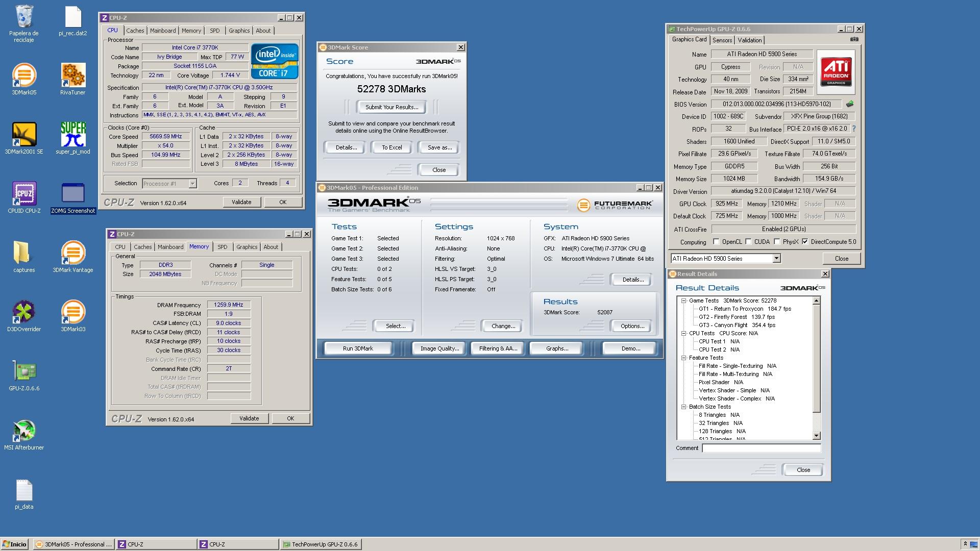Collapse the Feature Tests tree node
This screenshot has height=551, width=980.
pos(683,358)
